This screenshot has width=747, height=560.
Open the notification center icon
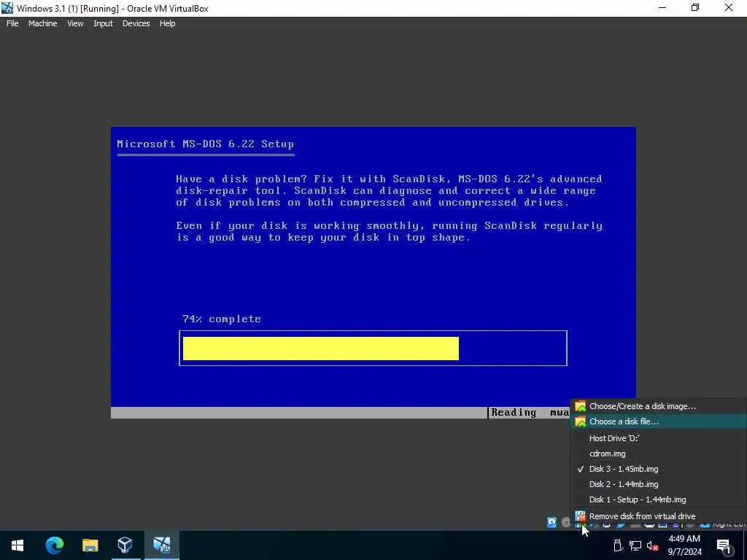pyautogui.click(x=724, y=545)
